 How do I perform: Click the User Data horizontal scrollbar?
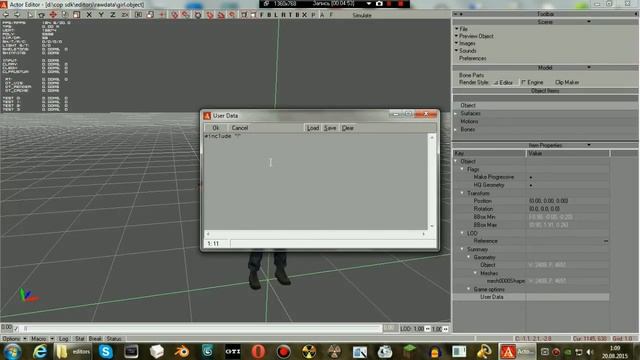[x=316, y=234]
